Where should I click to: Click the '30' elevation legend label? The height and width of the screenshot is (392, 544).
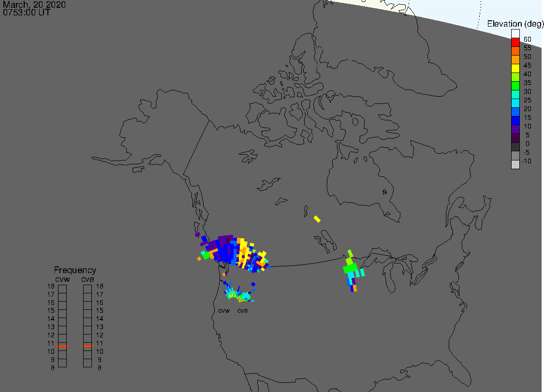pyautogui.click(x=528, y=91)
